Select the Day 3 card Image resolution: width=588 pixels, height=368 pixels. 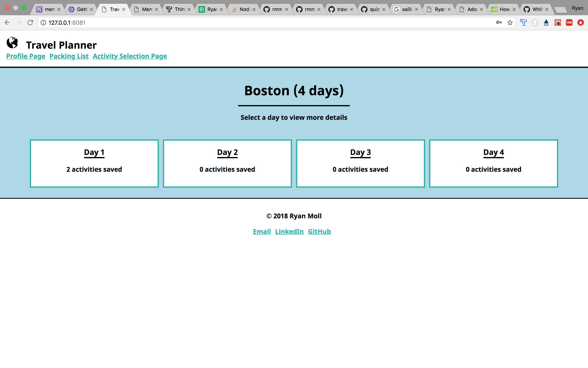coord(361,164)
